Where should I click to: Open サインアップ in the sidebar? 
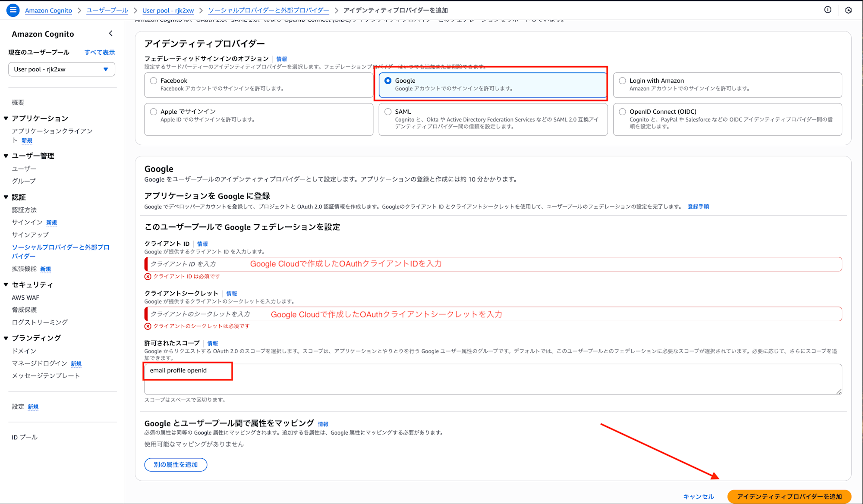(30, 235)
